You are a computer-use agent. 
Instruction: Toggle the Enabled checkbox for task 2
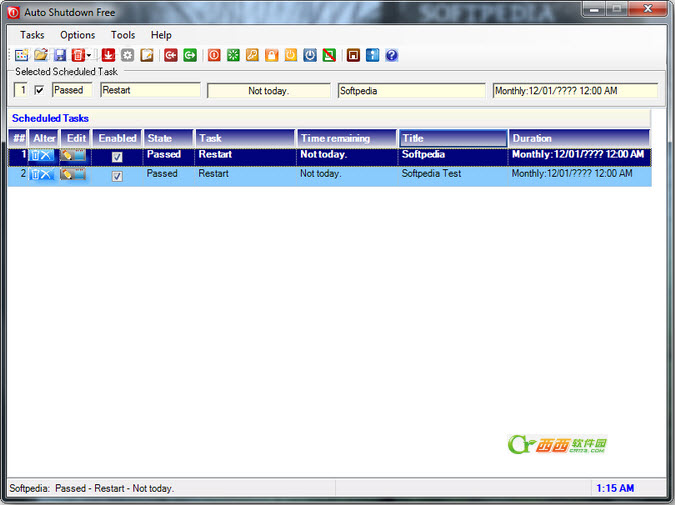click(117, 176)
